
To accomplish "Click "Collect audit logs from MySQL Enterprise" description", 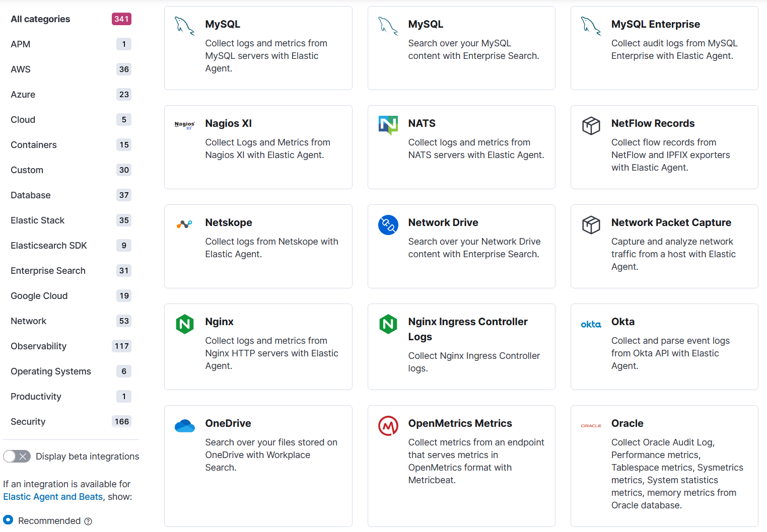I will click(674, 50).
